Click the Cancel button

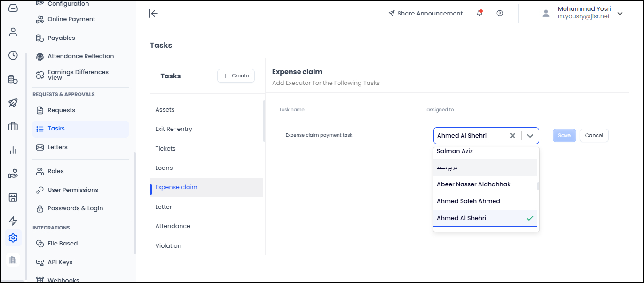tap(594, 135)
